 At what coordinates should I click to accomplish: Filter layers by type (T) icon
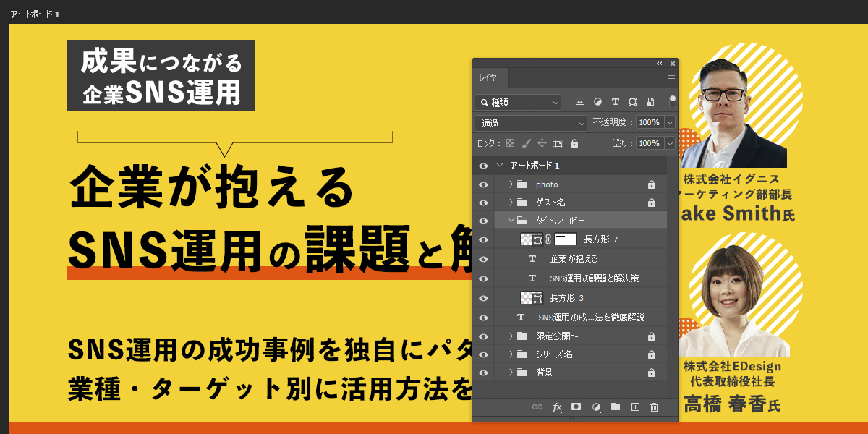(x=615, y=102)
